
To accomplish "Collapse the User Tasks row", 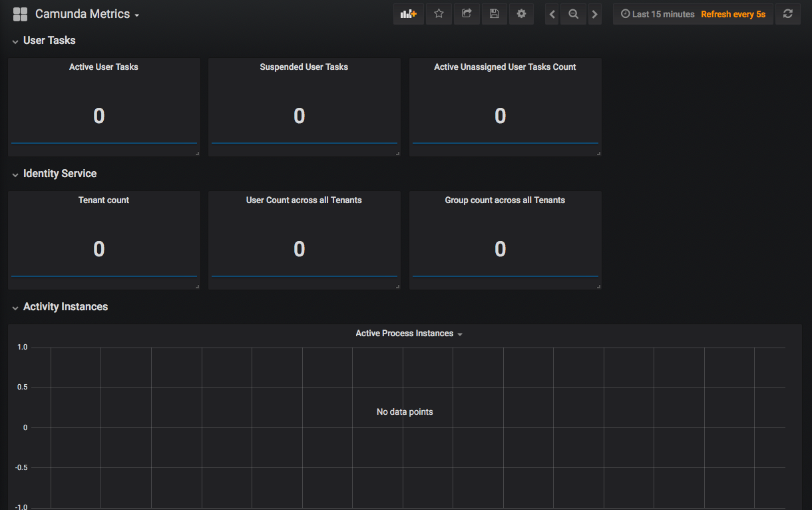I will pos(15,41).
